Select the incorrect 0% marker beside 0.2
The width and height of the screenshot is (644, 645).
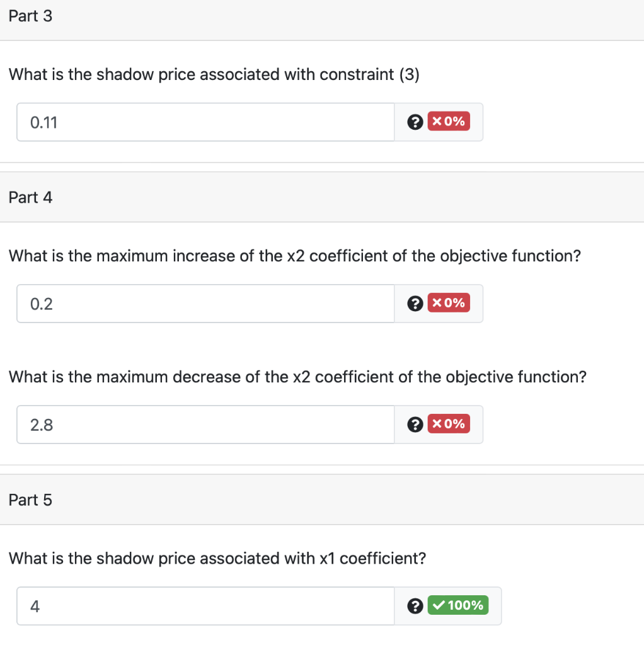(x=449, y=303)
